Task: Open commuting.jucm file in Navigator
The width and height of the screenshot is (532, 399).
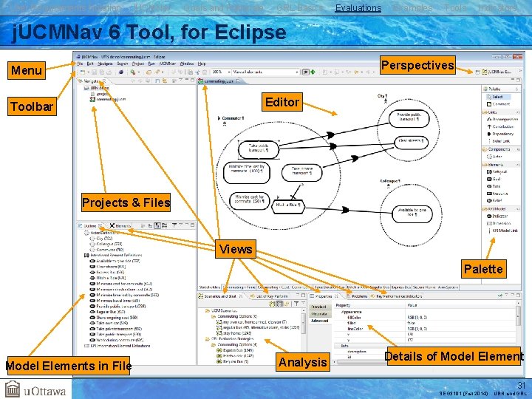Action: click(x=108, y=100)
